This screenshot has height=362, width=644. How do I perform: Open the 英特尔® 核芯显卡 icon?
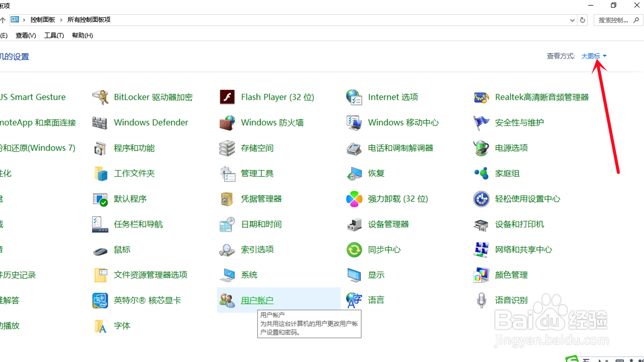click(100, 300)
